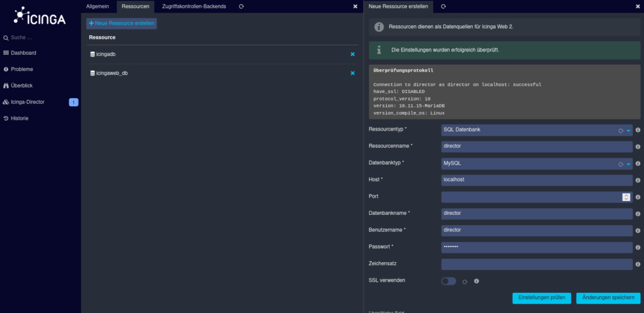Close the left configuration panel
Screen dimensions: 644x313
pos(355,6)
